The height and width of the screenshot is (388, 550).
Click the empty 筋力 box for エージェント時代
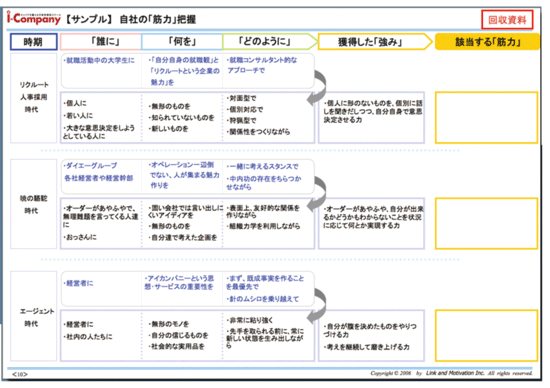[x=487, y=335]
